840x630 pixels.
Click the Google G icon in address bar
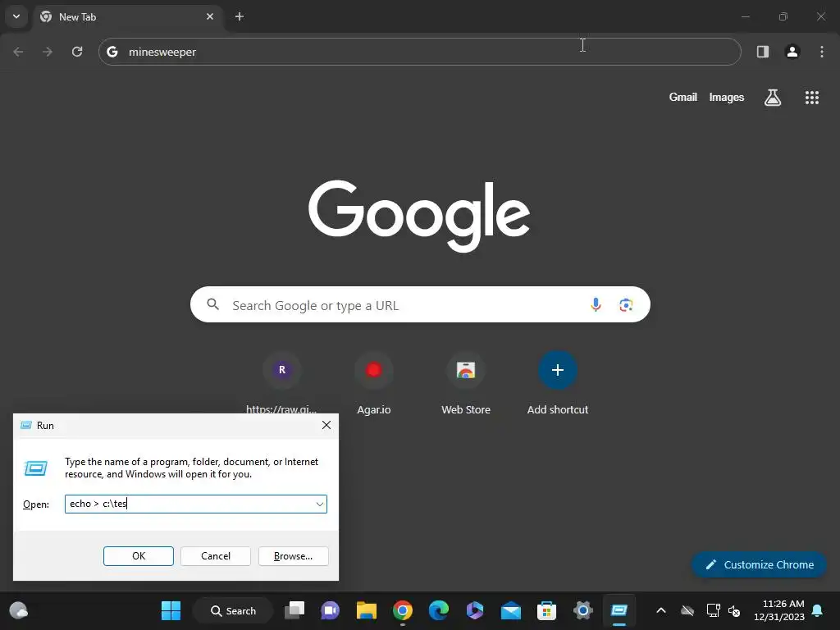112,52
